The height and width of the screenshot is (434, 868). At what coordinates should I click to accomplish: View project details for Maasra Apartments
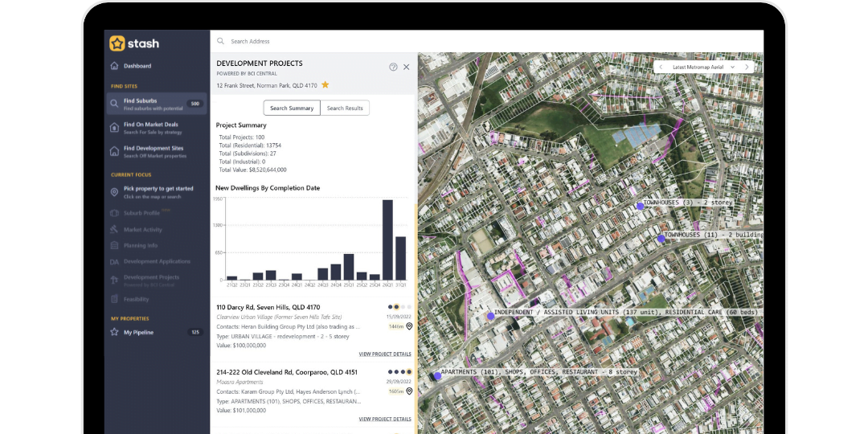click(x=385, y=419)
